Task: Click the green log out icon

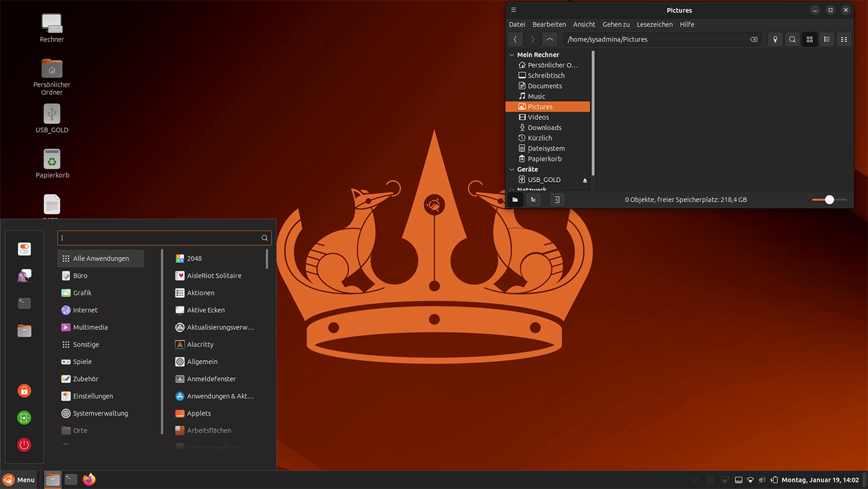Action: [24, 418]
